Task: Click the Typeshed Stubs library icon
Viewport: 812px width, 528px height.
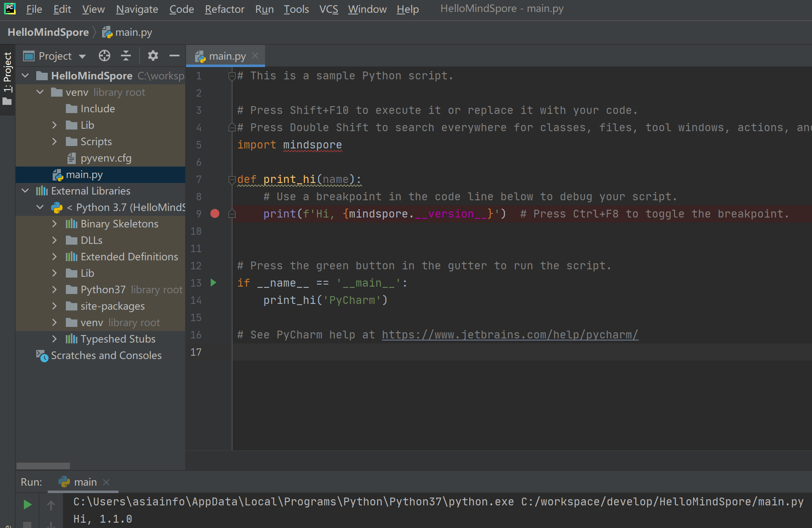Action: pyautogui.click(x=72, y=339)
